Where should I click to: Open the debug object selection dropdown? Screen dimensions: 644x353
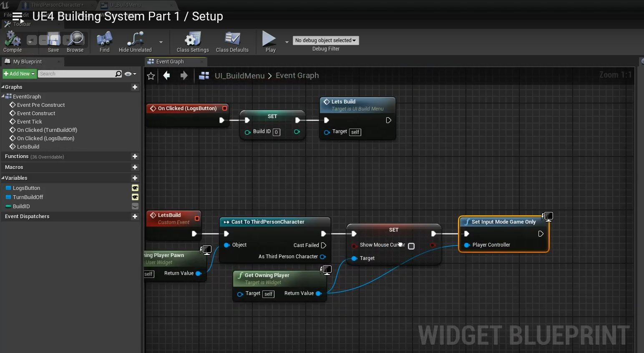click(326, 40)
